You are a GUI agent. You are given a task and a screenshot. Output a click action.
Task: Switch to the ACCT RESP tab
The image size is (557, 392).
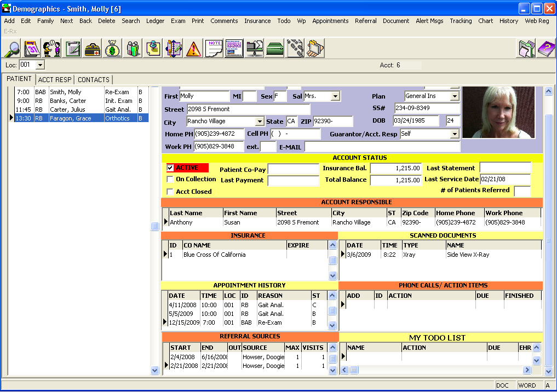point(55,79)
